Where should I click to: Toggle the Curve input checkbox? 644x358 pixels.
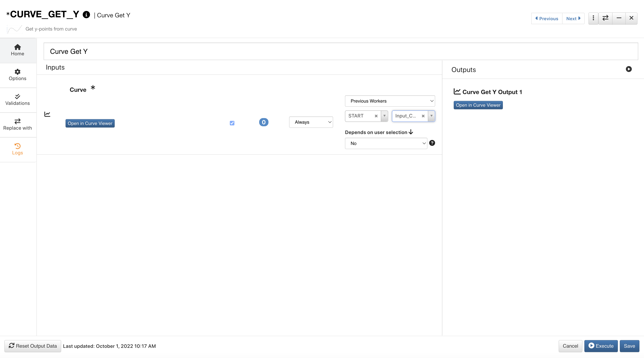(232, 123)
